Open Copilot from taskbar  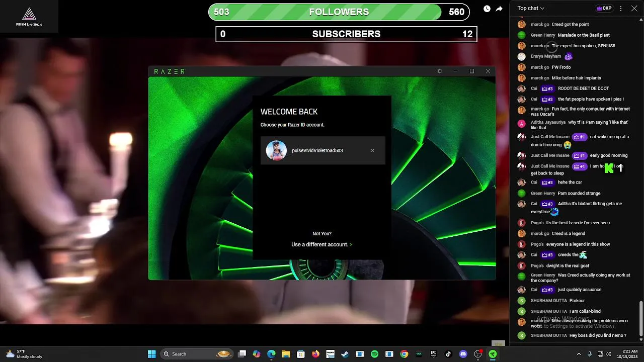point(257,354)
